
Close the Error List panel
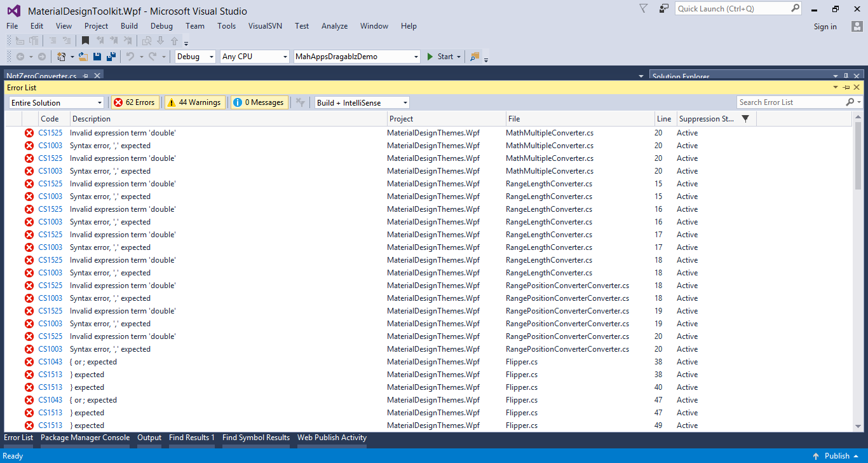(x=857, y=88)
